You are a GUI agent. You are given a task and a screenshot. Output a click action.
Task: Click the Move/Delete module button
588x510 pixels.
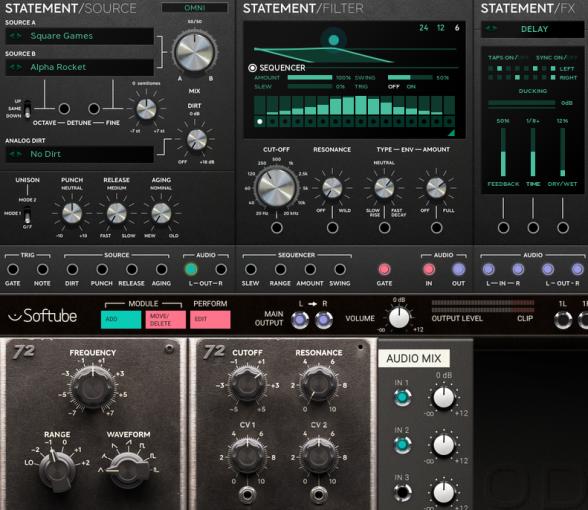166,320
